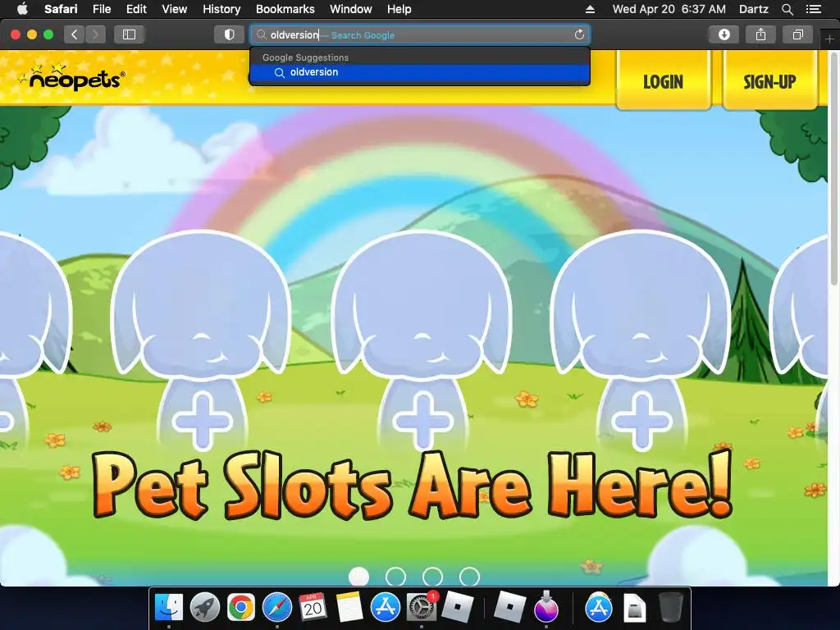
Task: Show the Safari sidebar
Action: (x=129, y=34)
